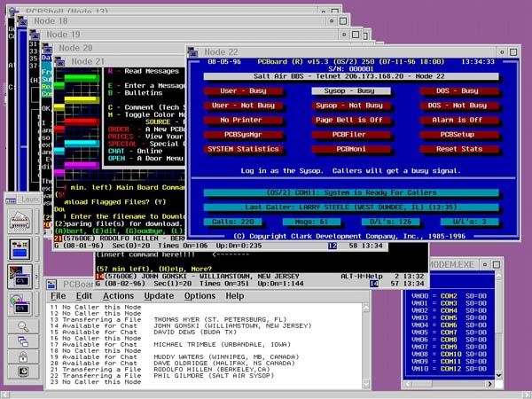532x399 pixels.
Task: Click the magenta bar in the Node 21 chart
Action: (82, 165)
